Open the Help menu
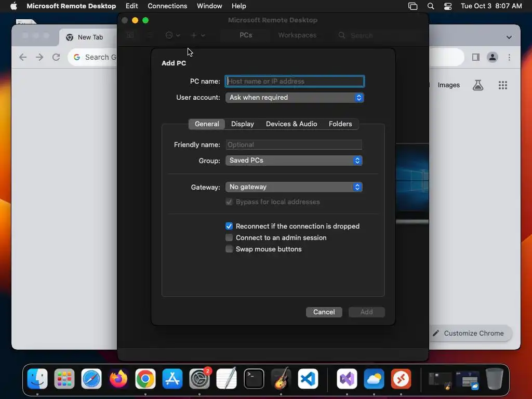The height and width of the screenshot is (399, 532). 238,6
